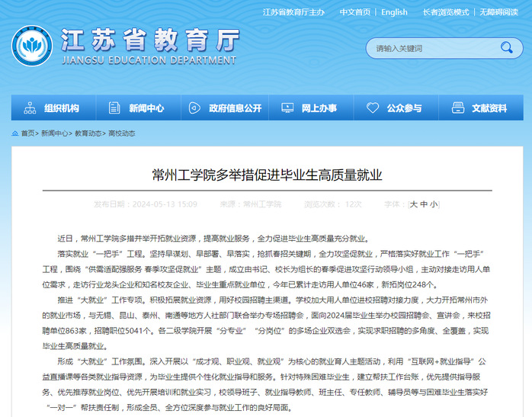Screen dimensions: 532x417
Task: Click the 请输入关键词 search input field
Action: (x=431, y=48)
